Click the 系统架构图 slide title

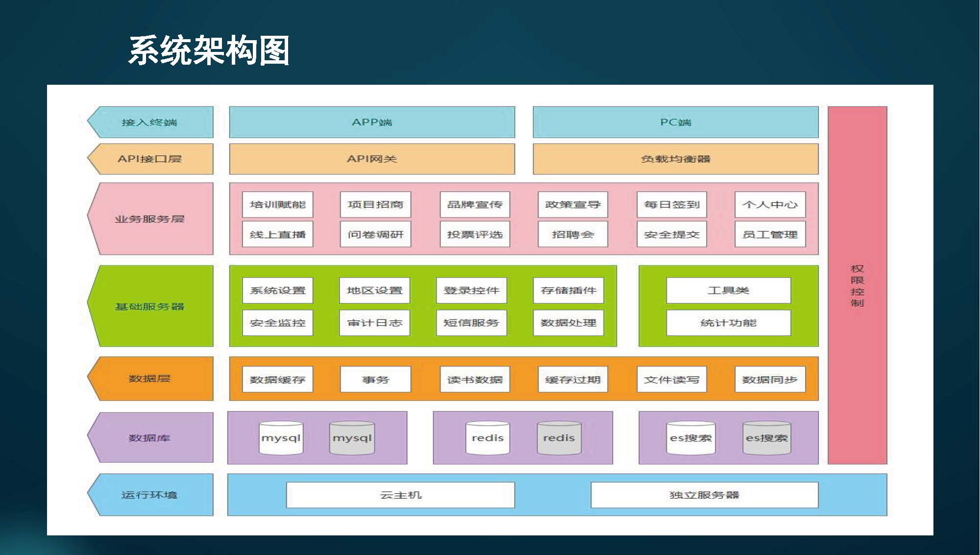[x=209, y=50]
